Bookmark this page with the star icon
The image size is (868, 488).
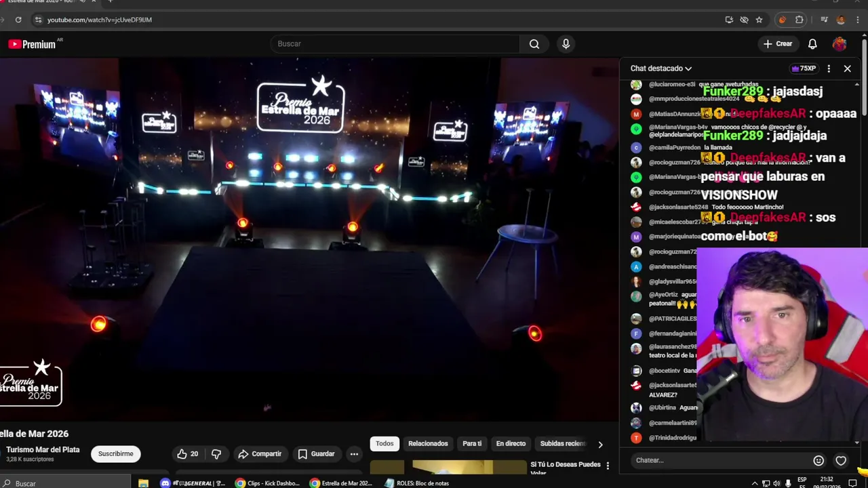(759, 20)
